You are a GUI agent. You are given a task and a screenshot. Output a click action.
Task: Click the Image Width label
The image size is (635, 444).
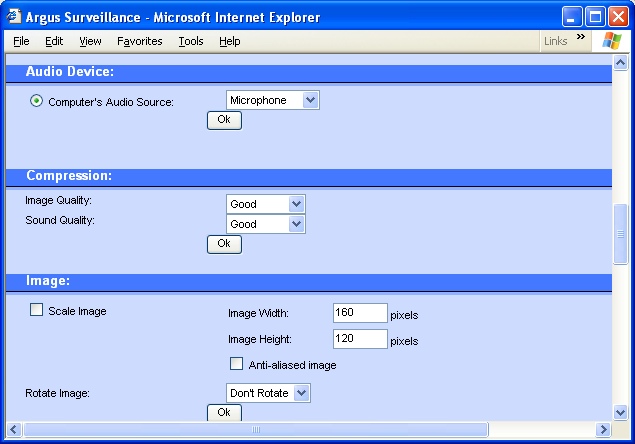(258, 314)
